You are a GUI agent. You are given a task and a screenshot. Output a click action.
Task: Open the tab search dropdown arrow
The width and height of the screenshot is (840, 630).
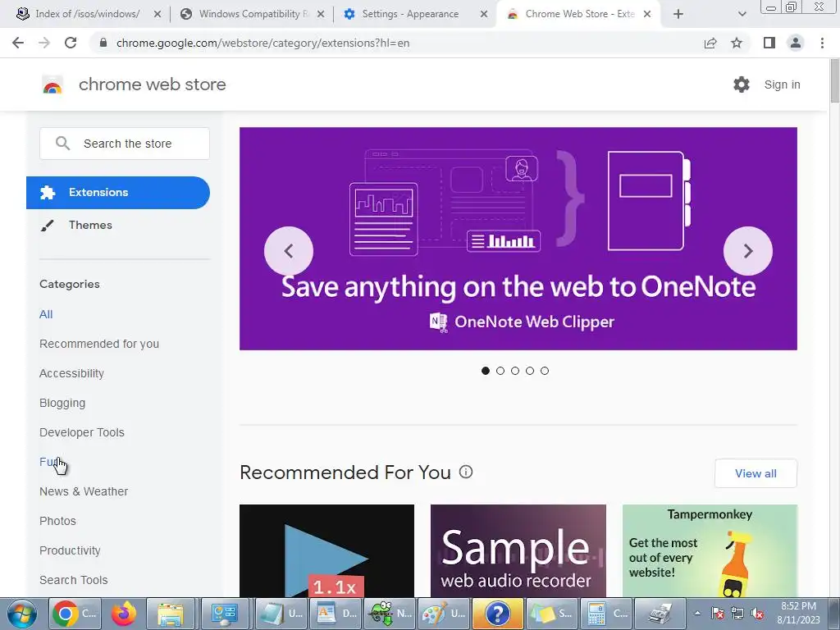(742, 14)
